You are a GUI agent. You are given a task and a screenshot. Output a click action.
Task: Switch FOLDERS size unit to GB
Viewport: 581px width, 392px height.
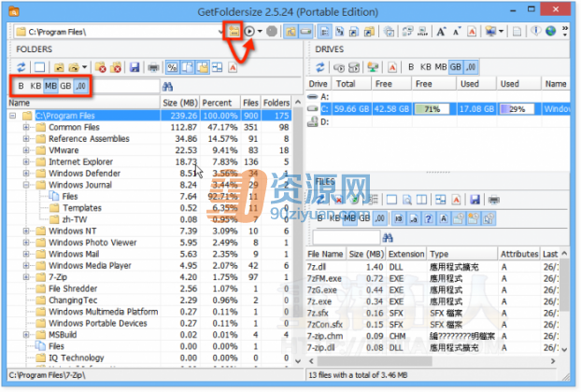click(65, 86)
